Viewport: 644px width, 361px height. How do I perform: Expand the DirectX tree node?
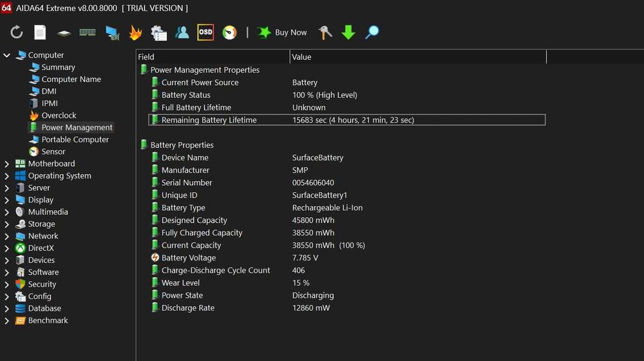pos(6,248)
